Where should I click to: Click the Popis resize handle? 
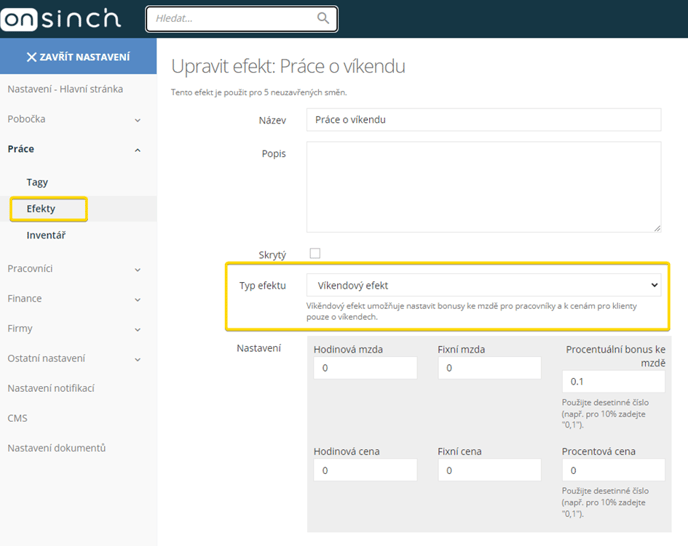point(657,228)
